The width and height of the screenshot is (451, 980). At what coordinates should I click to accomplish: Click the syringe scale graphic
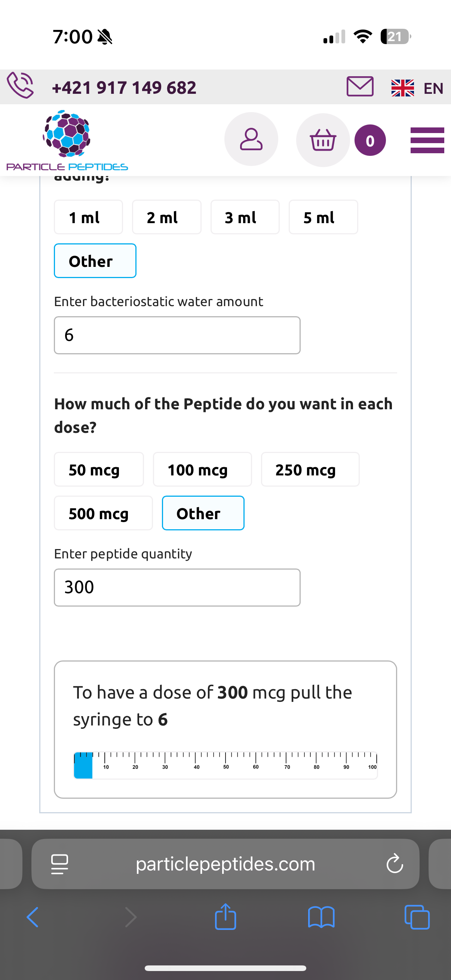[225, 765]
